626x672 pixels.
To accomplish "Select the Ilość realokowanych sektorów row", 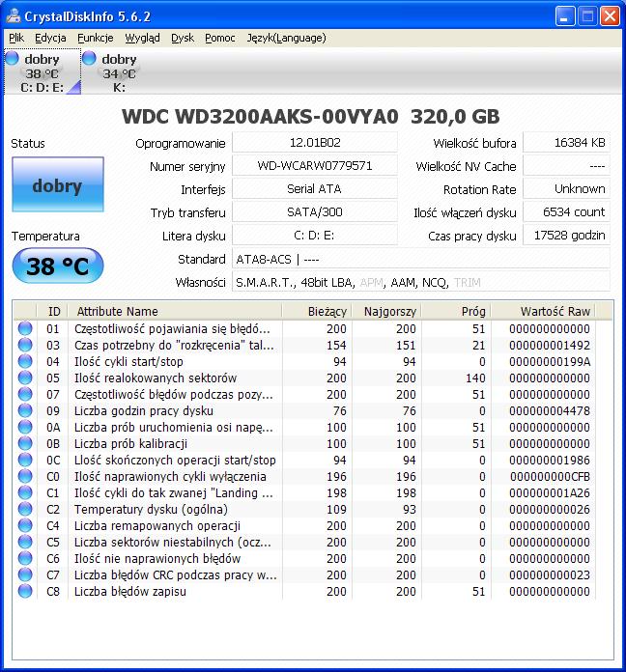I will pyautogui.click(x=304, y=378).
